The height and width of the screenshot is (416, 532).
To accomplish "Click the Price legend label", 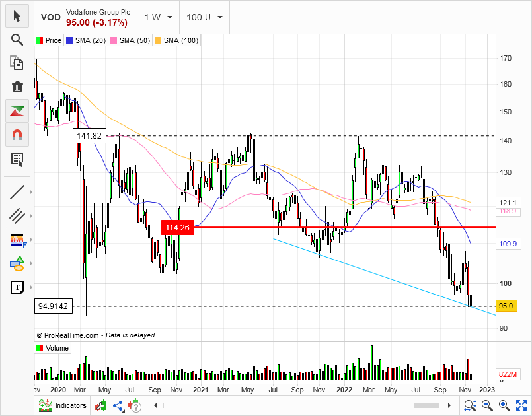I will [54, 40].
